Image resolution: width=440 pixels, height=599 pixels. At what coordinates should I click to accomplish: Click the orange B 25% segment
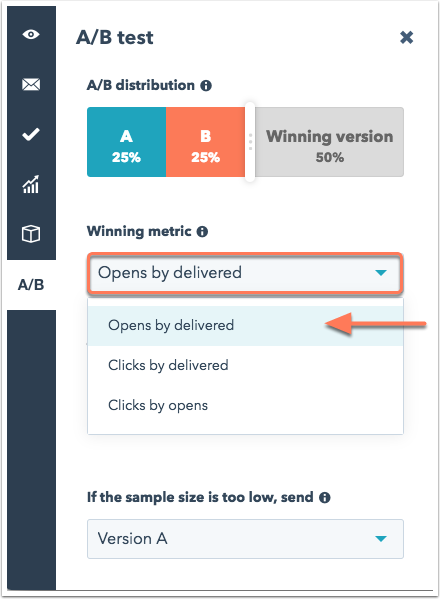(x=205, y=142)
